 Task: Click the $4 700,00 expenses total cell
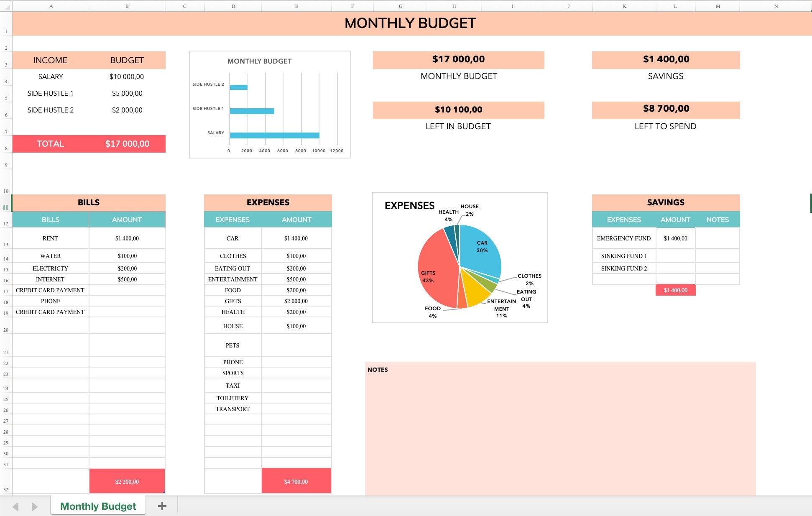click(x=296, y=481)
